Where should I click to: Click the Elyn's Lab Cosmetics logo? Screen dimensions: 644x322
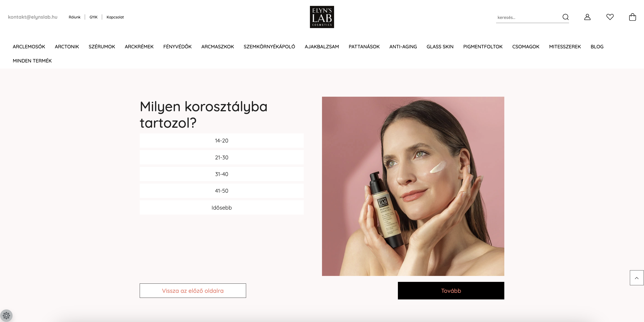click(x=322, y=17)
